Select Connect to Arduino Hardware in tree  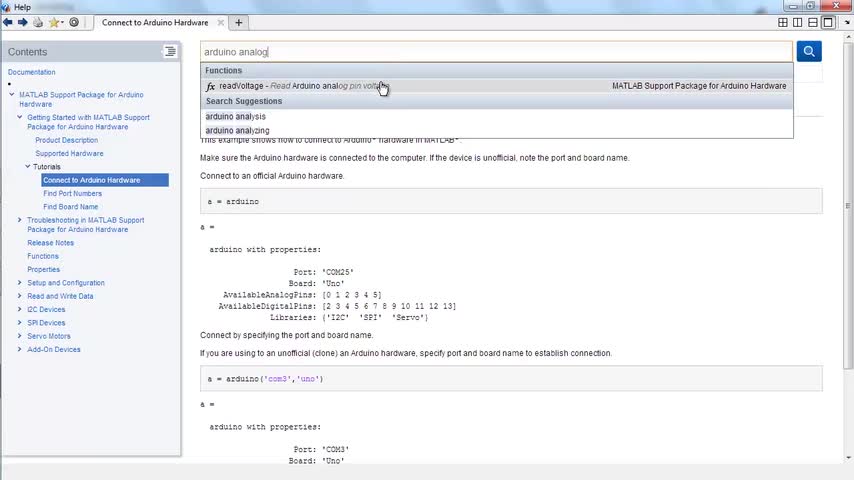click(105, 180)
